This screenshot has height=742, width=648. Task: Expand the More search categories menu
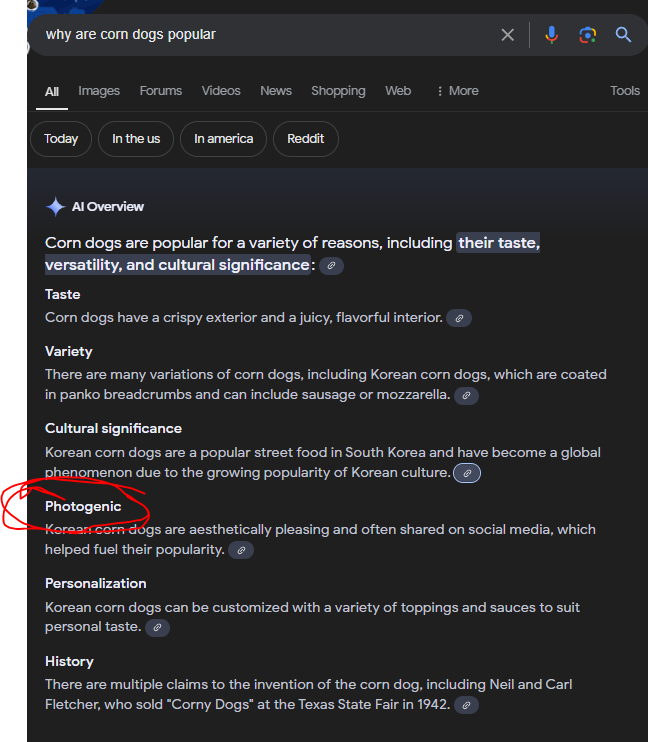[x=457, y=91]
